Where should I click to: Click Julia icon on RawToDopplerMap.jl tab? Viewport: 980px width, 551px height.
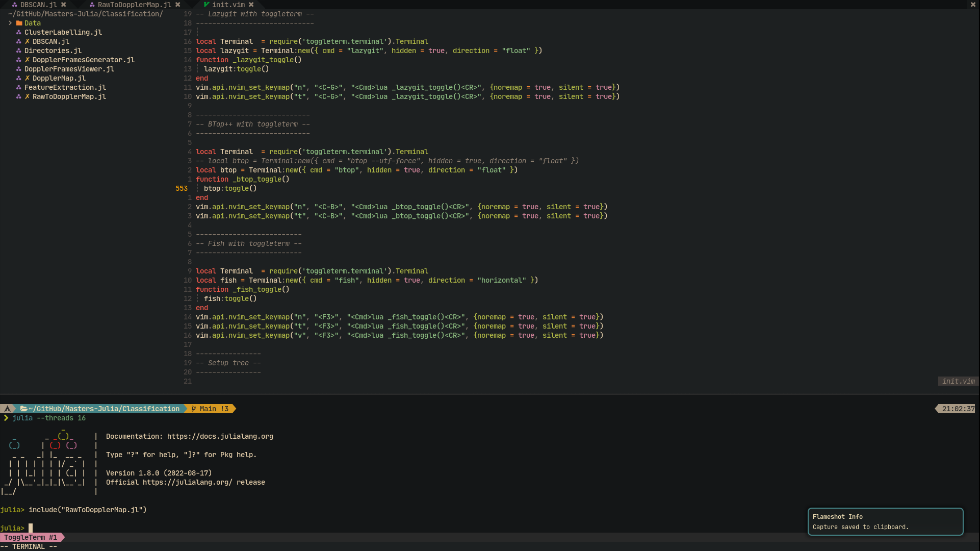coord(92,5)
